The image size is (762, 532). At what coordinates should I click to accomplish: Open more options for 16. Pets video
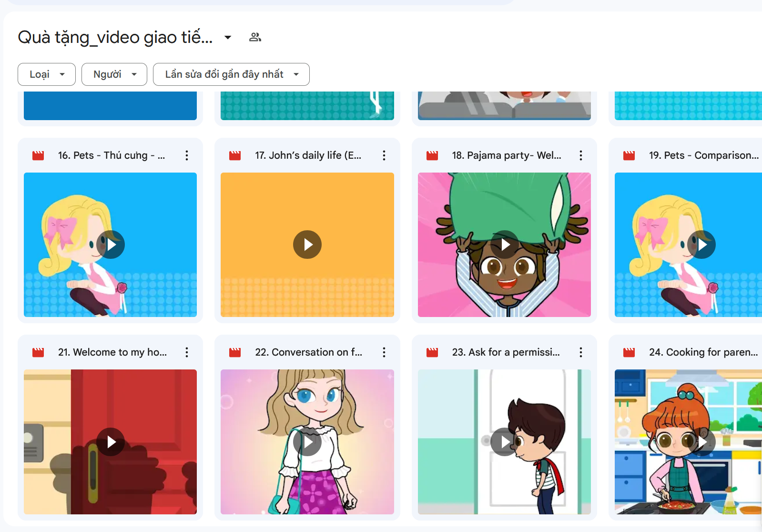(187, 155)
